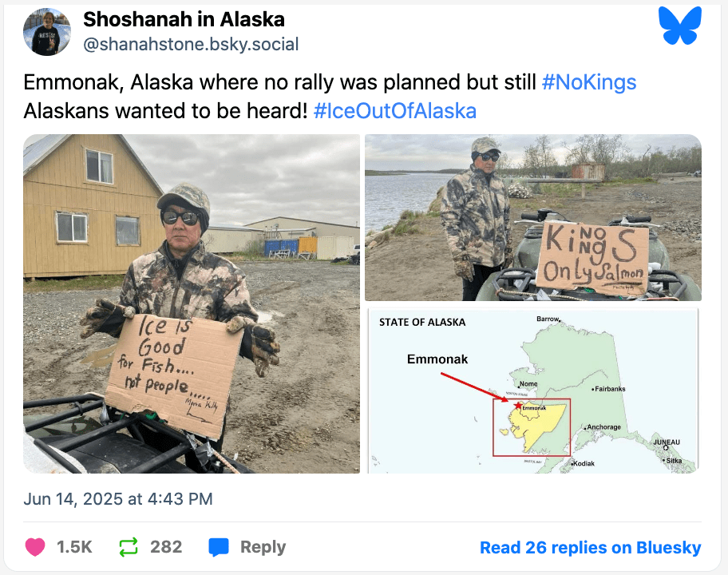Viewport: 728px width, 575px height.
Task: Click the green repost arrows icon
Action: pyautogui.click(x=128, y=547)
